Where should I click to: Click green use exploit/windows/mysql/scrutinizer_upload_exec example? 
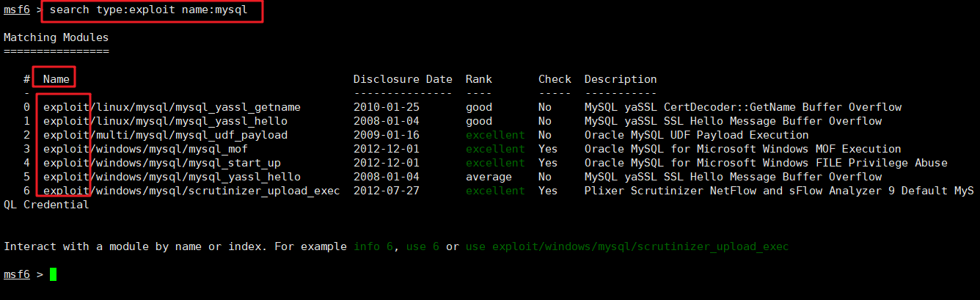click(x=627, y=246)
